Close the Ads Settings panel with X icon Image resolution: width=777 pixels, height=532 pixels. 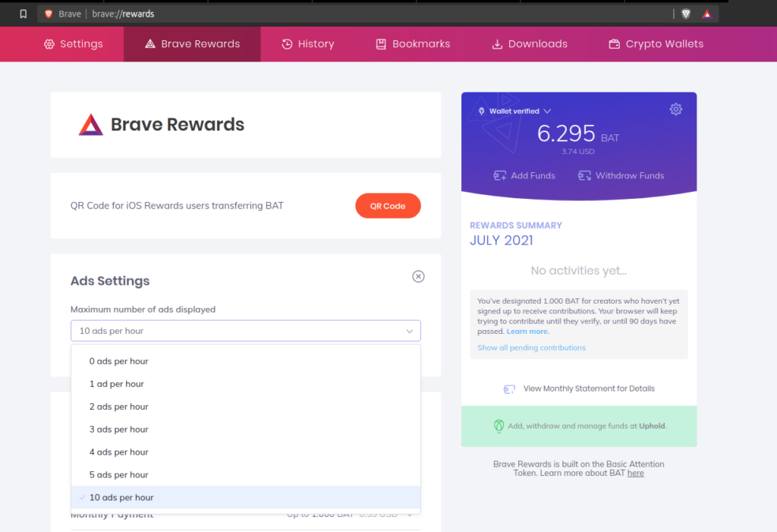click(418, 276)
